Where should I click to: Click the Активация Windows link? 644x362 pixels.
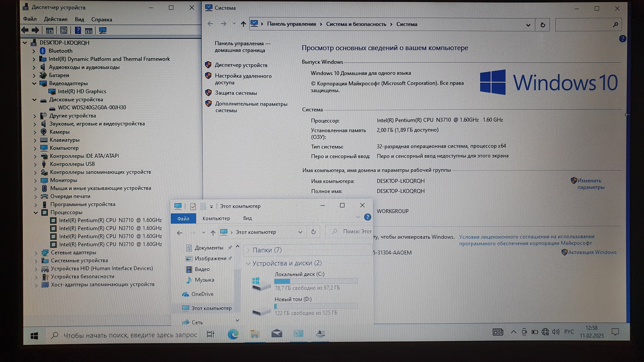pyautogui.click(x=592, y=252)
